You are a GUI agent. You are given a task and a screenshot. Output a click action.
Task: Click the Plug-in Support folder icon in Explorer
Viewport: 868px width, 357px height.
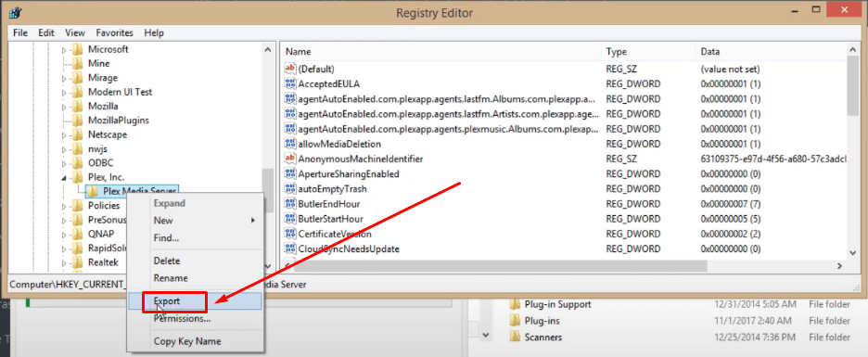click(x=515, y=304)
